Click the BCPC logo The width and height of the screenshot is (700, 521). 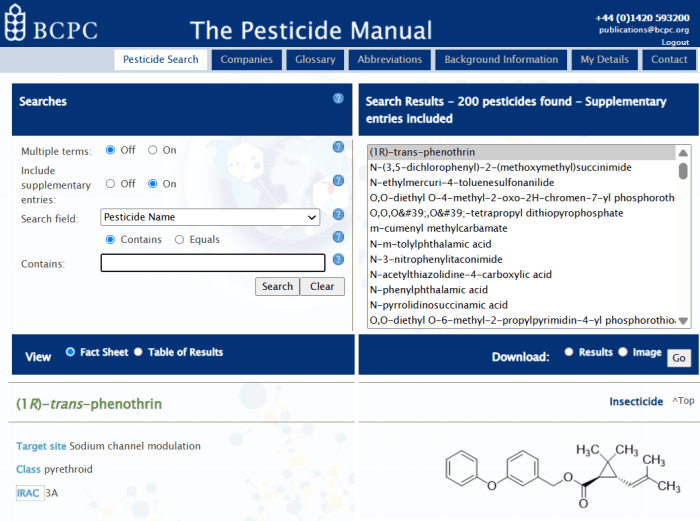51,23
